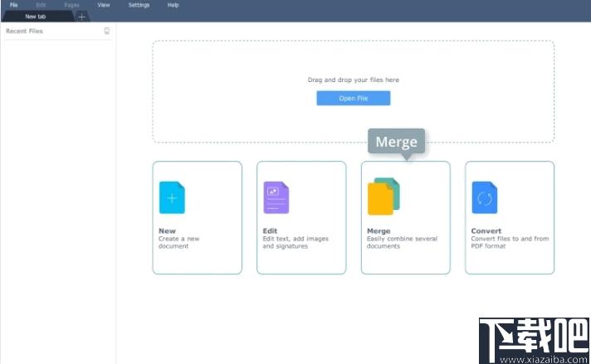Click the Open File button
This screenshot has height=364, width=591.
[x=353, y=98]
